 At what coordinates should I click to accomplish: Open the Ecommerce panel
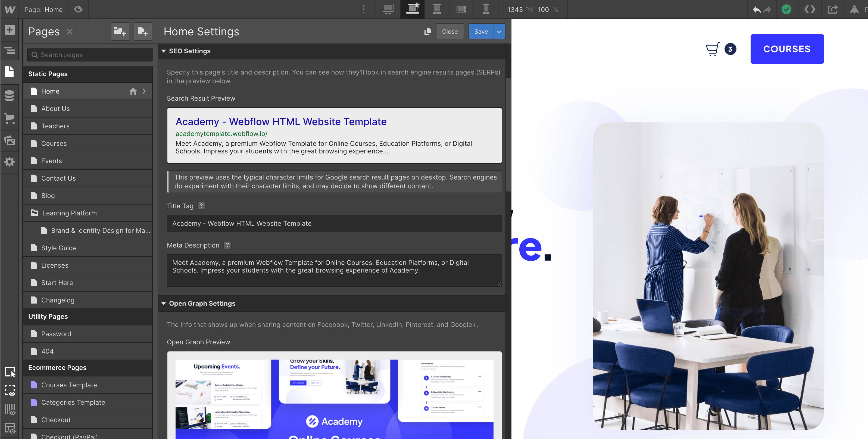click(x=10, y=119)
